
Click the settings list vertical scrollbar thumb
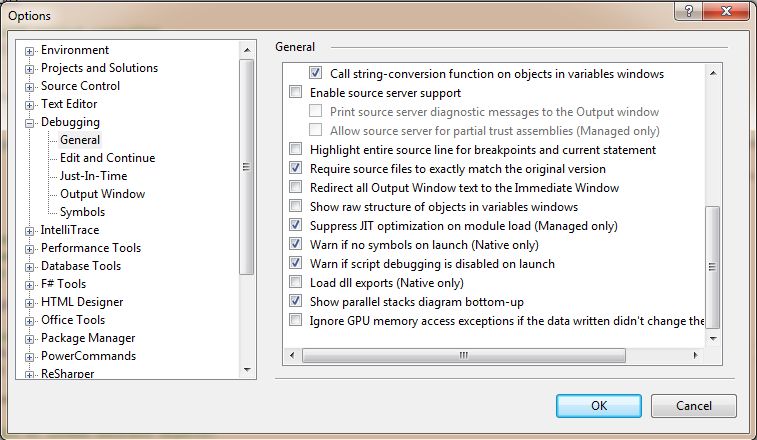tap(713, 267)
